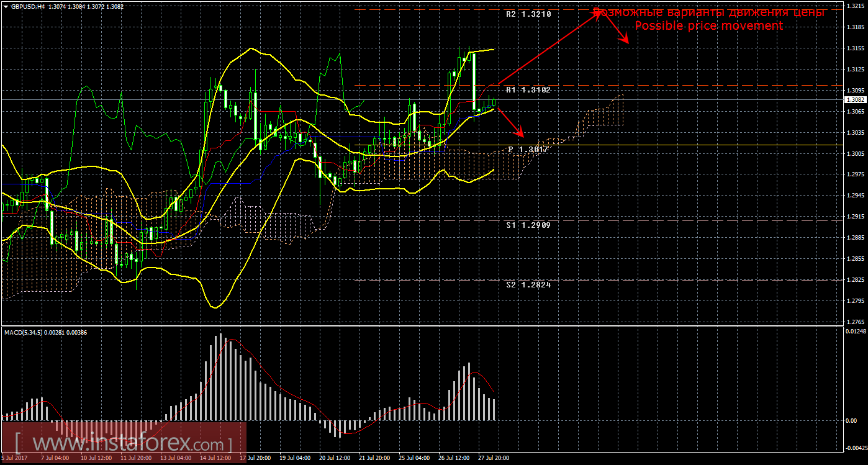Select the 'Possible price movement' text annotation
This screenshot has height=465, width=868.
point(708,26)
